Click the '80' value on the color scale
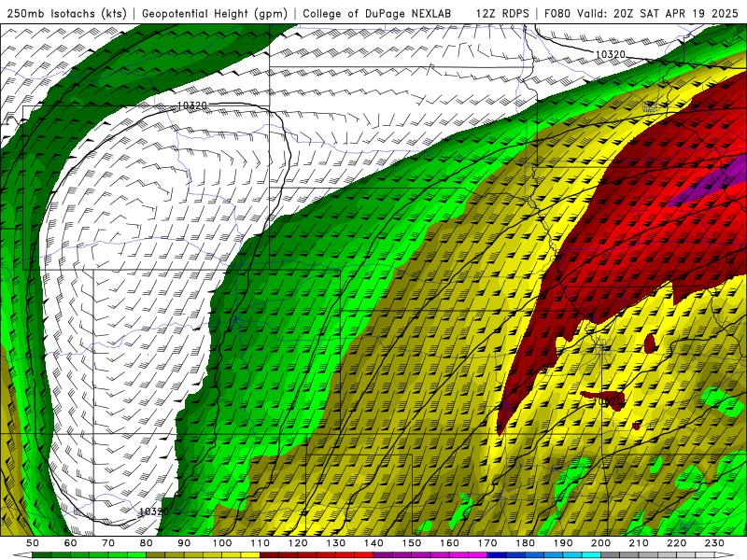The height and width of the screenshot is (560, 747). tap(147, 543)
